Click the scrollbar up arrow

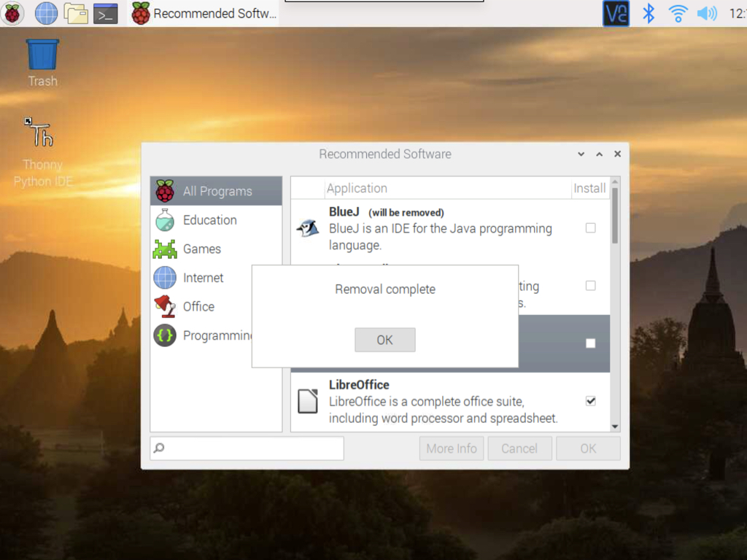615,182
